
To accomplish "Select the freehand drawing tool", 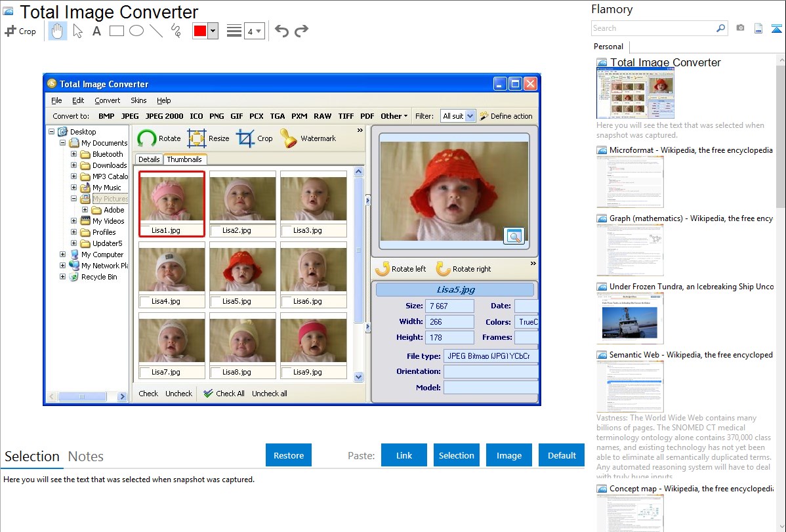I will pos(176,31).
